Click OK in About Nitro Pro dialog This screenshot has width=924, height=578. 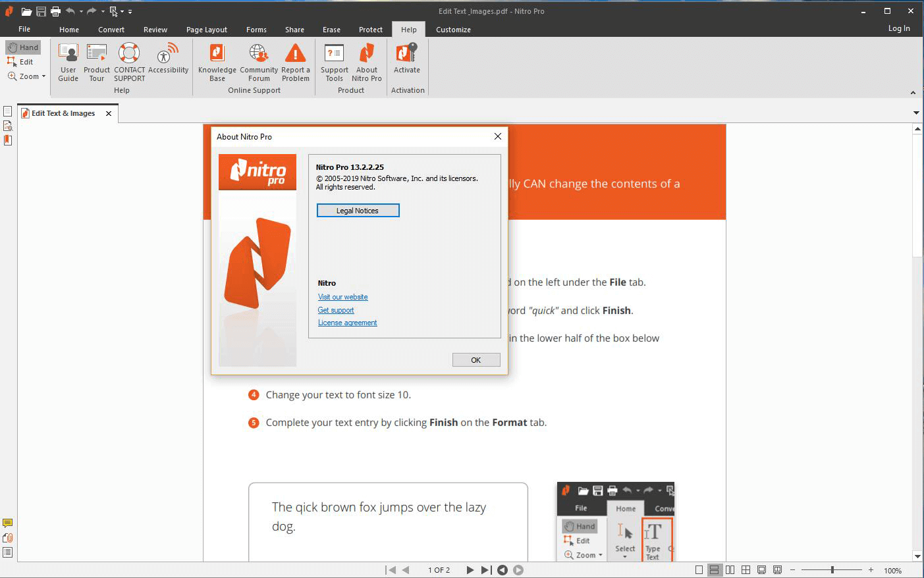click(476, 360)
